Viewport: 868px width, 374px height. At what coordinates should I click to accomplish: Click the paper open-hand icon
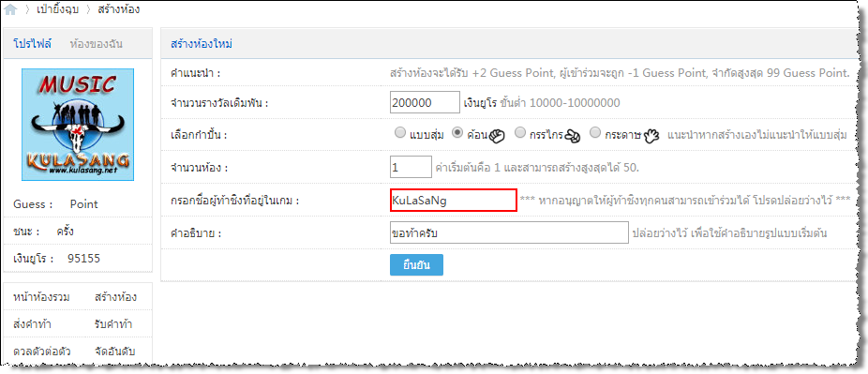tap(651, 136)
